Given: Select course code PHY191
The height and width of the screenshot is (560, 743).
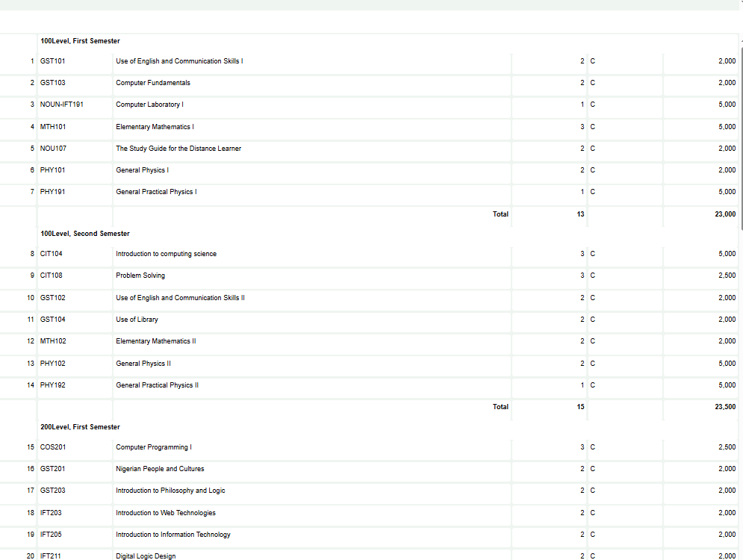Looking at the screenshot, I should [52, 192].
